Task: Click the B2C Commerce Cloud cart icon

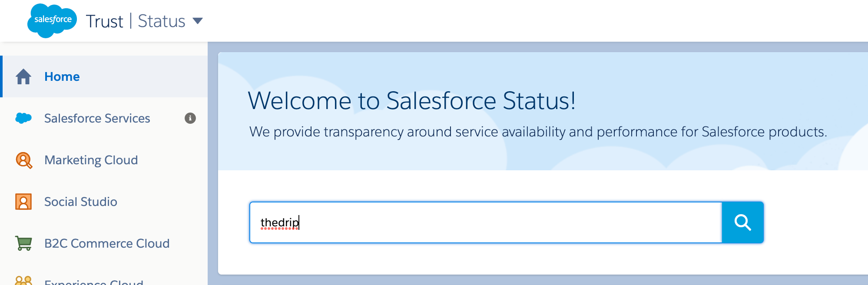Action: click(24, 243)
